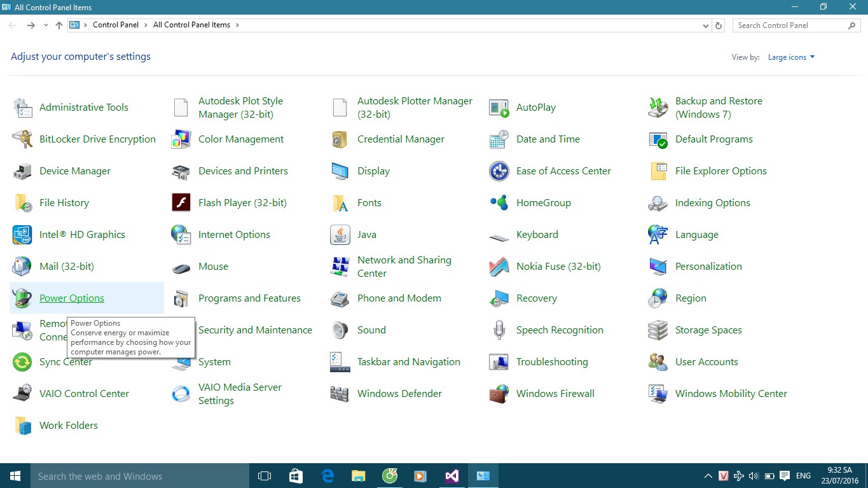Screen dimensions: 868x488
Task: Open the Troubleshooting link
Action: click(552, 362)
